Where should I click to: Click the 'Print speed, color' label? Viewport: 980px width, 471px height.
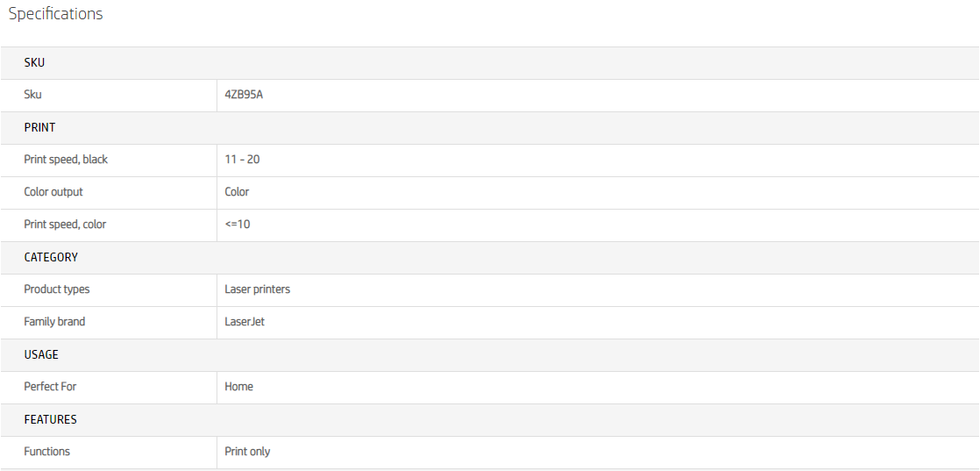(x=65, y=225)
